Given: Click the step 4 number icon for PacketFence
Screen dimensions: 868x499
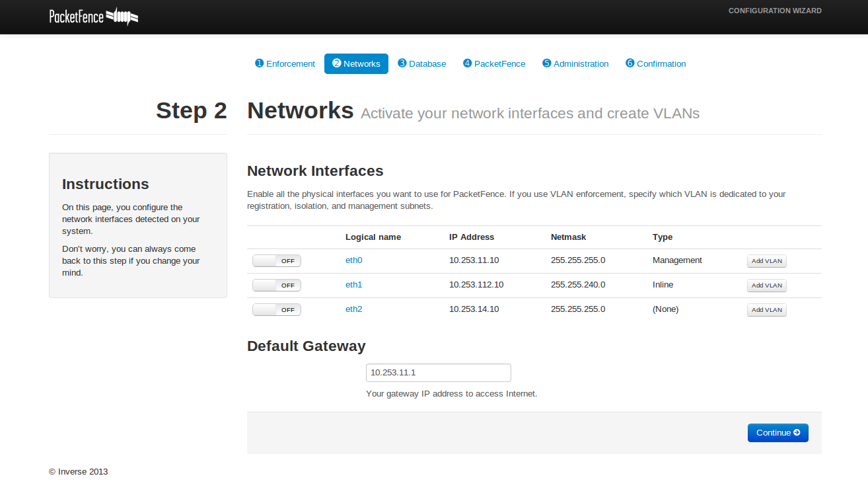Looking at the screenshot, I should coord(467,63).
